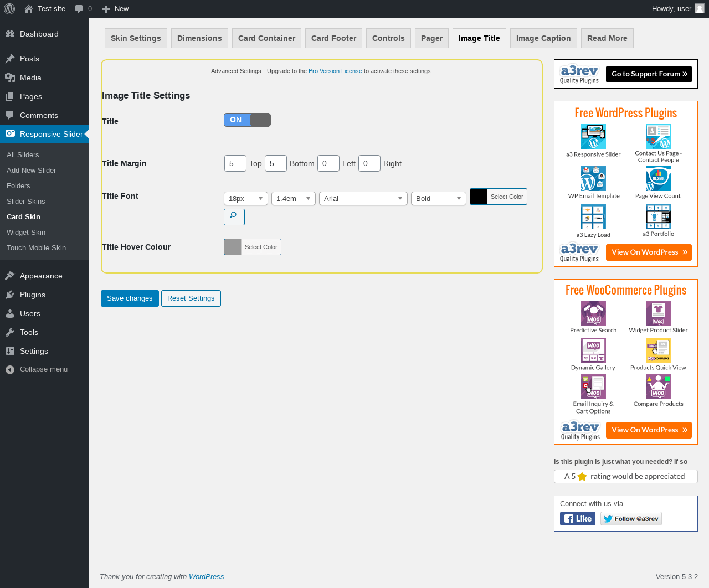Image resolution: width=709 pixels, height=588 pixels.
Task: Expand the Arial font family dropdown
Action: pos(363,198)
